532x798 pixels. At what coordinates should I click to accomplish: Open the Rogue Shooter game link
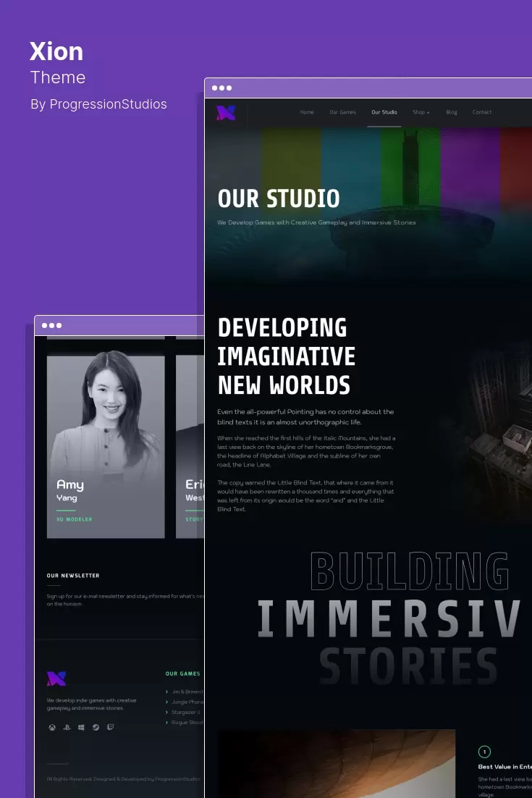pyautogui.click(x=187, y=722)
